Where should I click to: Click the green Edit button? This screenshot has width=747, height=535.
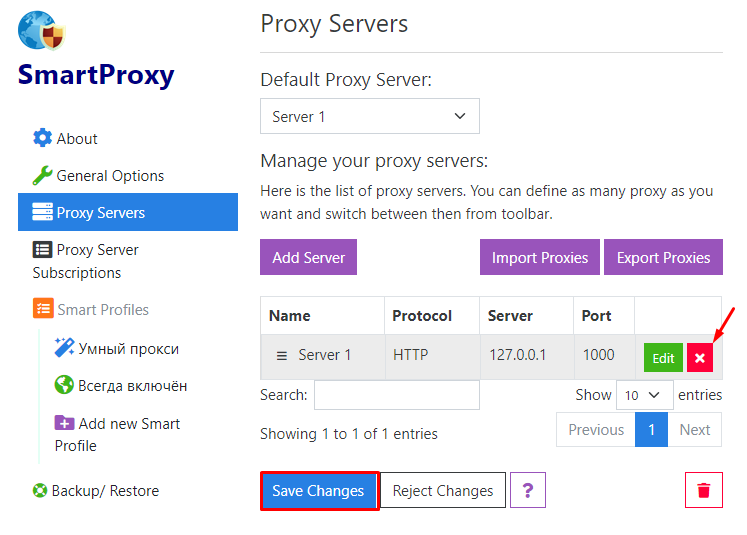pyautogui.click(x=663, y=358)
